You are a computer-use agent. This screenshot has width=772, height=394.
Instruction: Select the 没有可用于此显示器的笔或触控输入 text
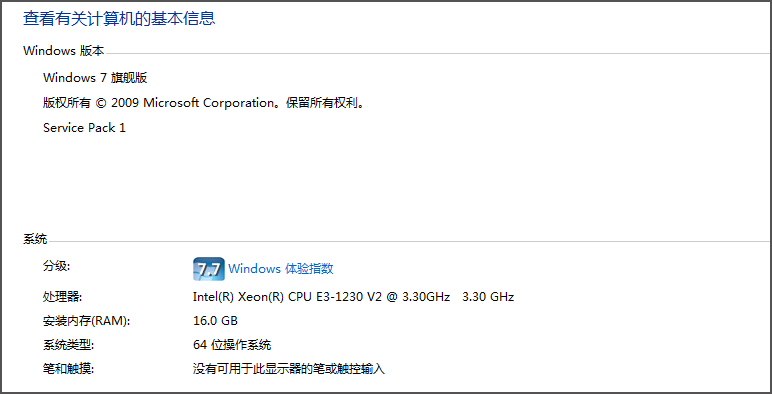pos(289,368)
